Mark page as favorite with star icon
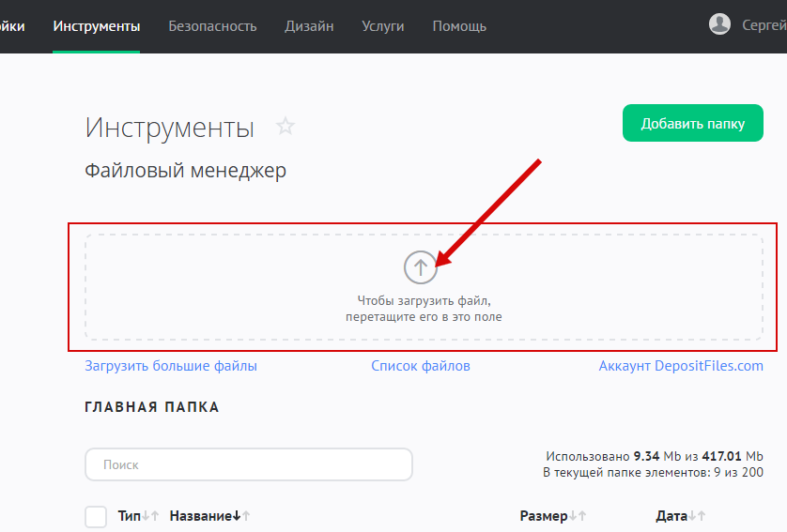This screenshot has height=532, width=787. point(285,127)
